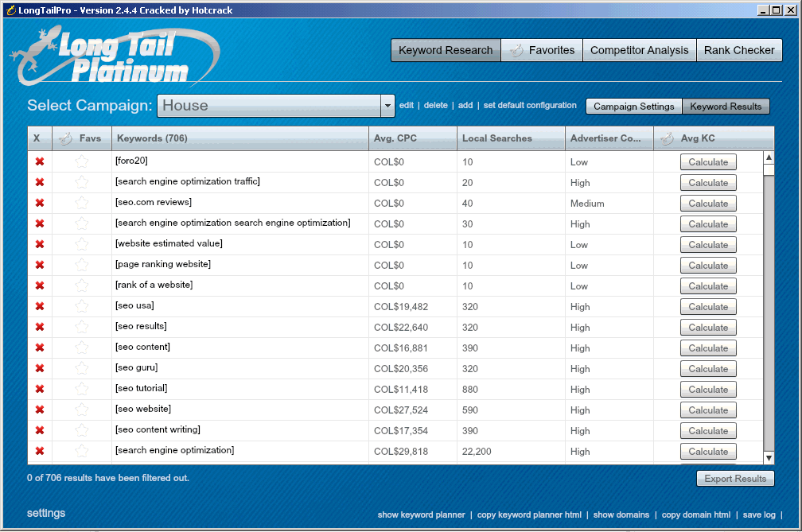Click set default configuration link
The image size is (802, 532).
(530, 105)
